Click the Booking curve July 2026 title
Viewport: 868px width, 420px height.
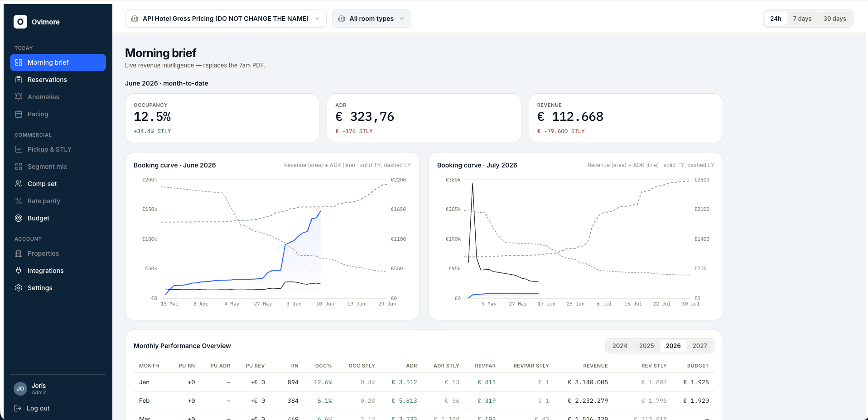click(477, 165)
